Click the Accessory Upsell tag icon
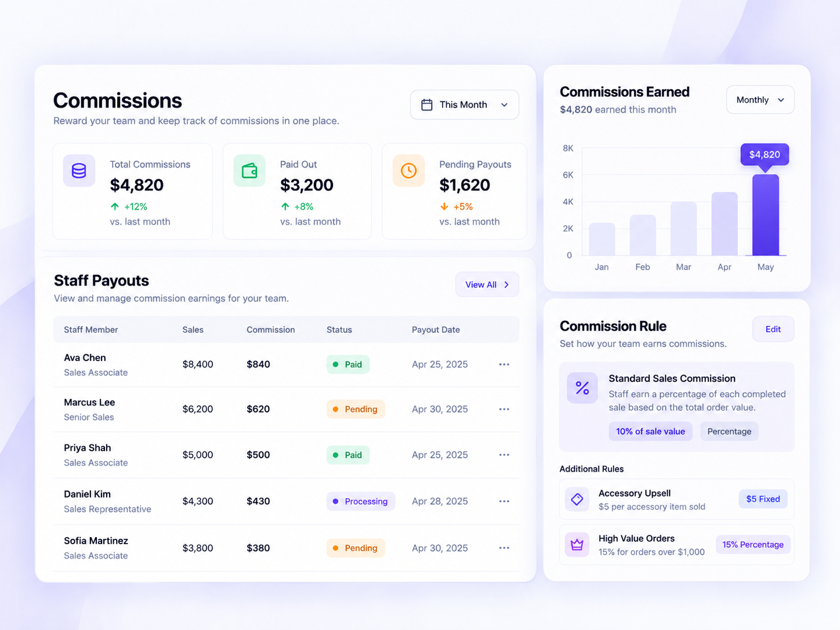Viewport: 840px width, 630px height. coord(577,499)
